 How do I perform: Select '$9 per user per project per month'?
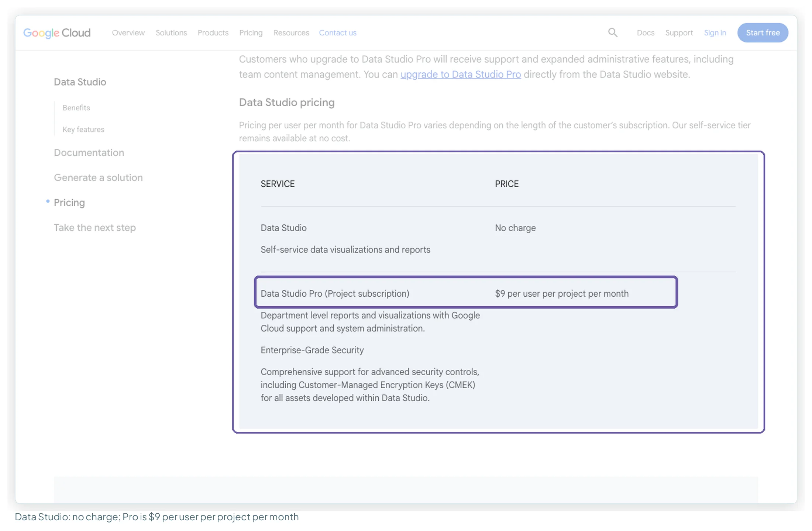[x=562, y=294]
